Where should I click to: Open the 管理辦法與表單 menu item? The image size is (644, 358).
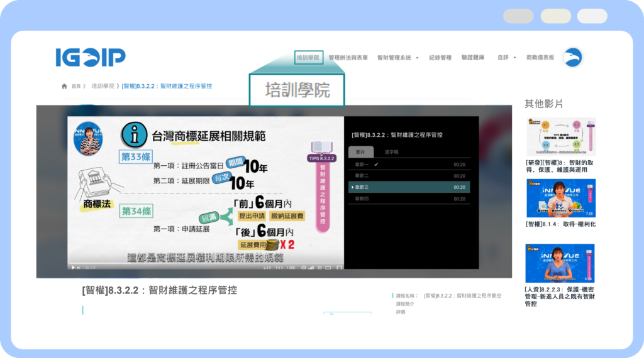point(348,58)
